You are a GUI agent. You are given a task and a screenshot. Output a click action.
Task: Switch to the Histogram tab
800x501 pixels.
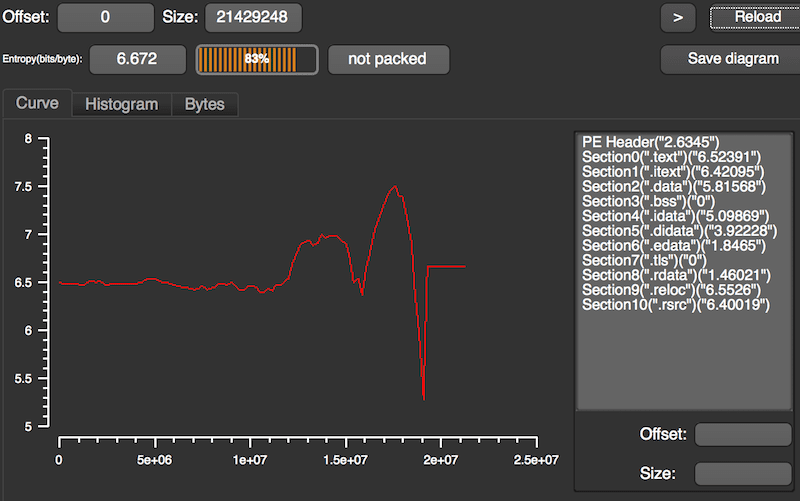tap(121, 105)
